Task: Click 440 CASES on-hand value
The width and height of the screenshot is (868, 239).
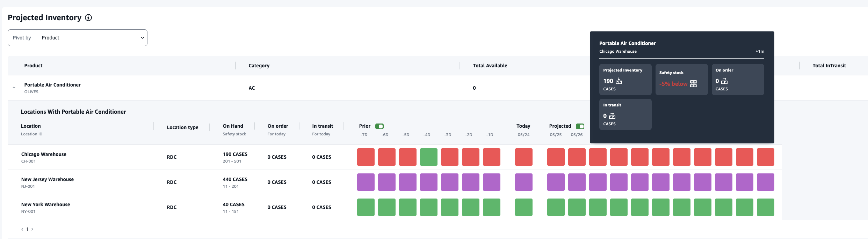Action: click(235, 179)
